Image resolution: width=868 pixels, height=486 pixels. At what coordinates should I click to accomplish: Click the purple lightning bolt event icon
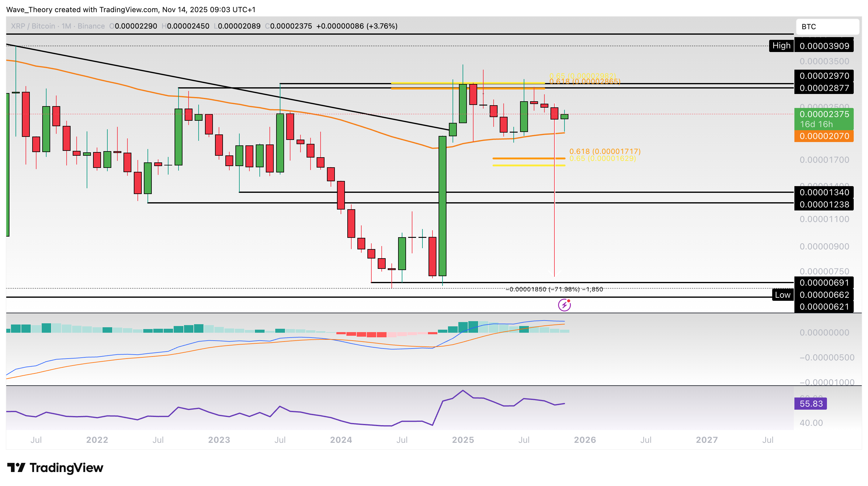564,305
